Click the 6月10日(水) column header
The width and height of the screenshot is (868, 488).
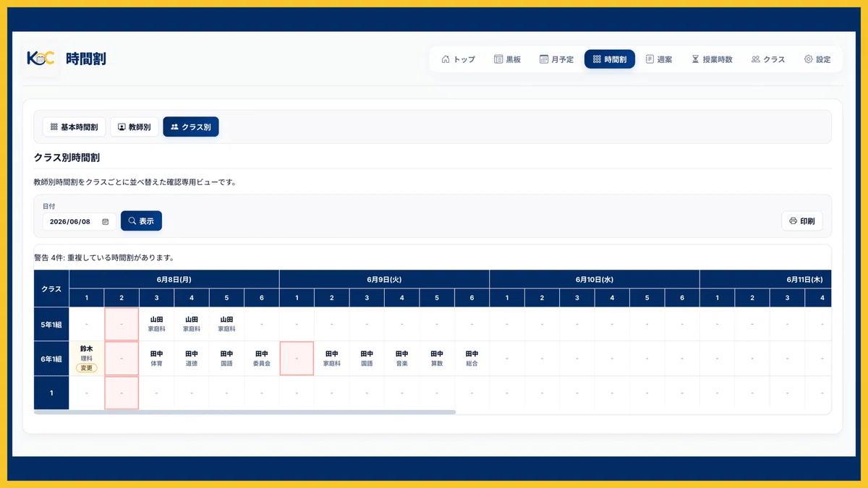coord(595,279)
